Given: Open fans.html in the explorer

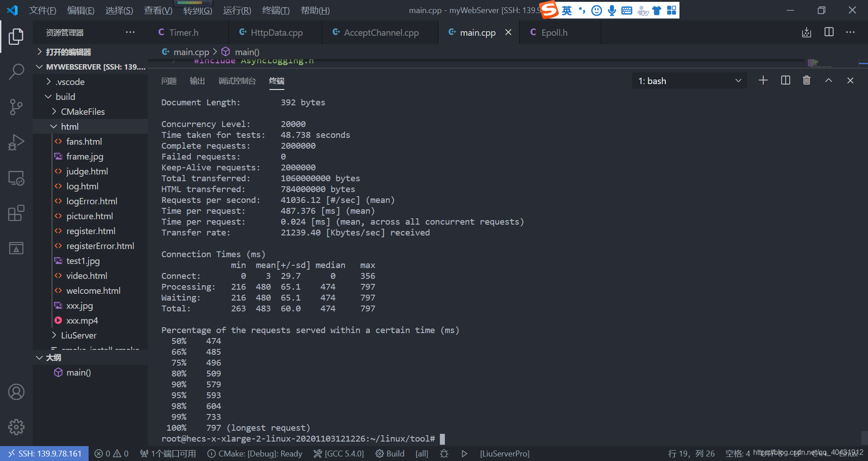Looking at the screenshot, I should pyautogui.click(x=90, y=141).
